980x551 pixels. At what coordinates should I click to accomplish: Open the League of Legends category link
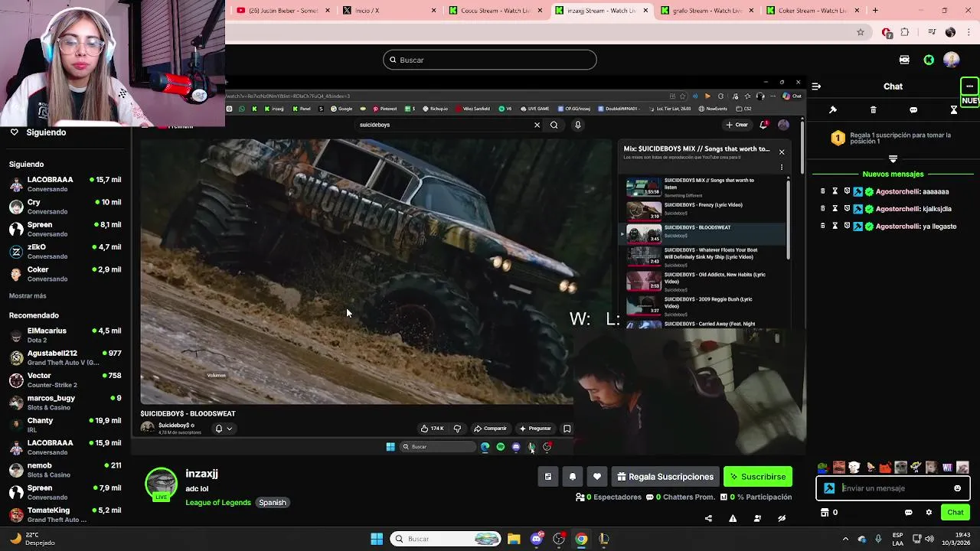tap(218, 503)
